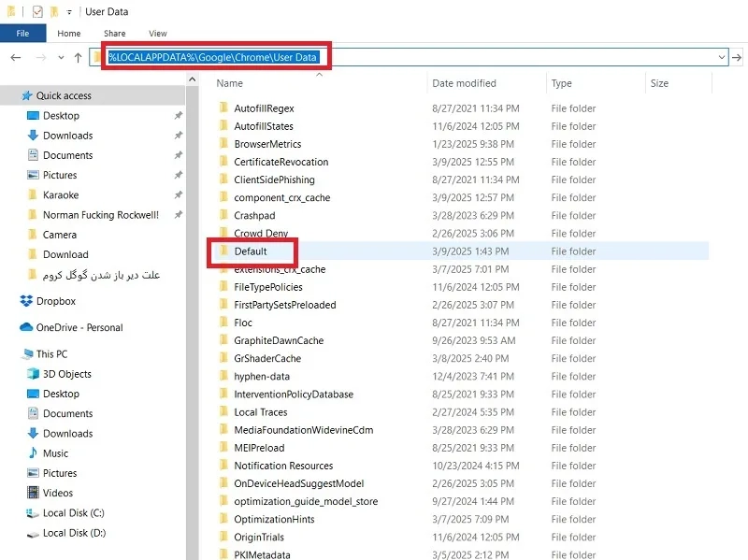748x560 pixels.
Task: Select the Notification Resources folder
Action: (x=283, y=466)
